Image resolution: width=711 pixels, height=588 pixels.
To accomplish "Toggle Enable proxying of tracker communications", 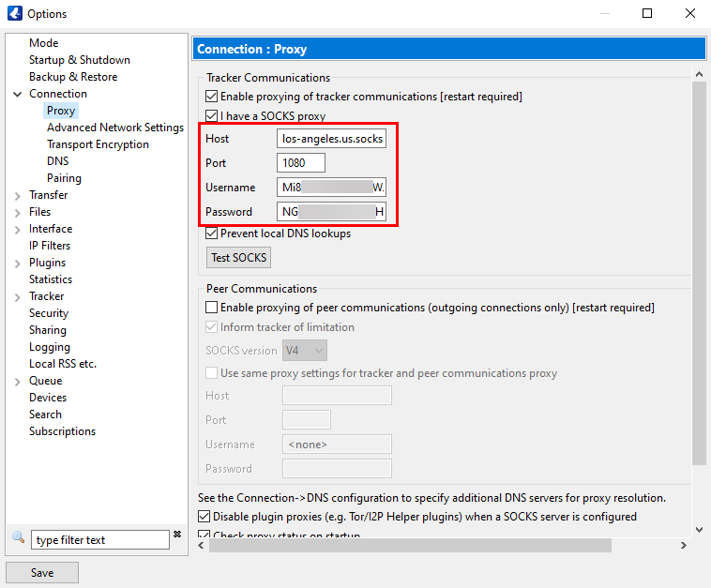I will tap(211, 97).
